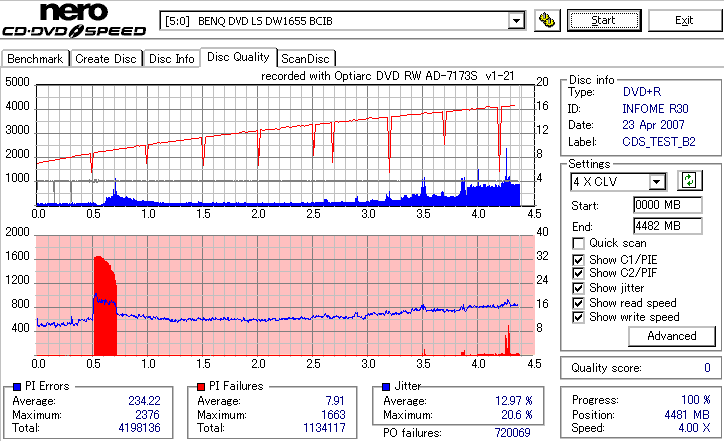724x441 pixels.
Task: Click the Start position field 0000 MB
Action: pyautogui.click(x=668, y=205)
